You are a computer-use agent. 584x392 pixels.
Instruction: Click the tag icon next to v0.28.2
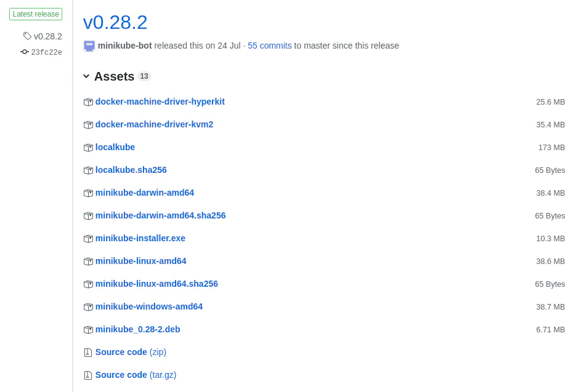pyautogui.click(x=27, y=36)
